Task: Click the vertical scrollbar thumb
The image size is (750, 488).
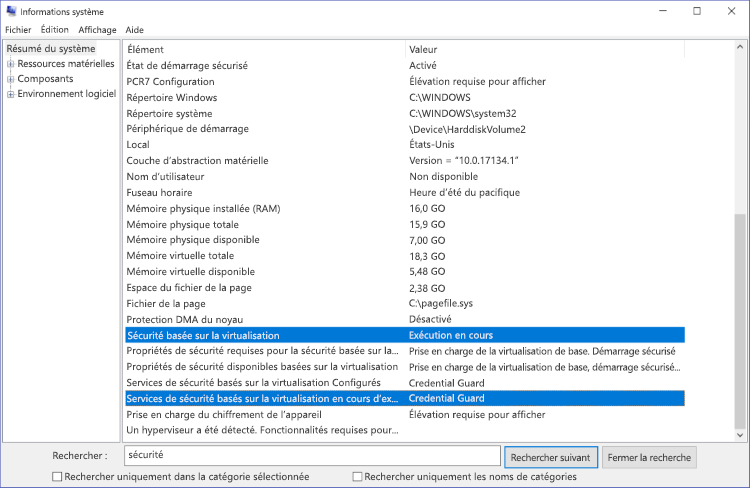Action: point(740,321)
